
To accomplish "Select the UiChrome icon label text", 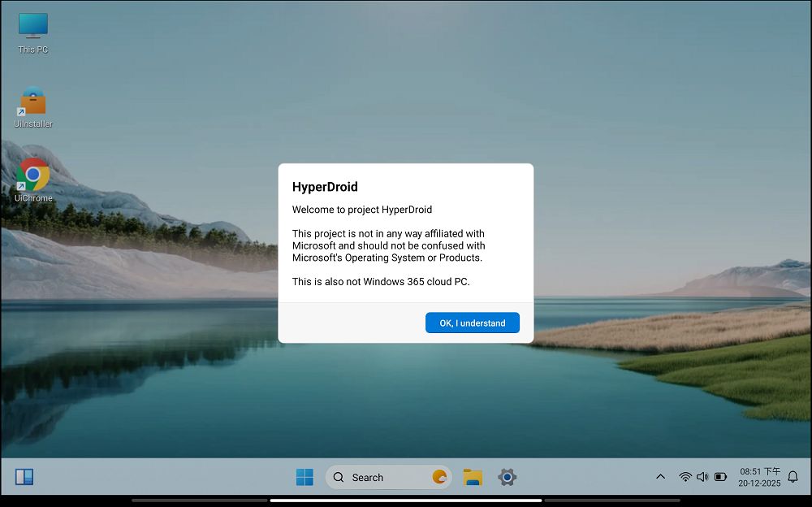I will (x=32, y=197).
